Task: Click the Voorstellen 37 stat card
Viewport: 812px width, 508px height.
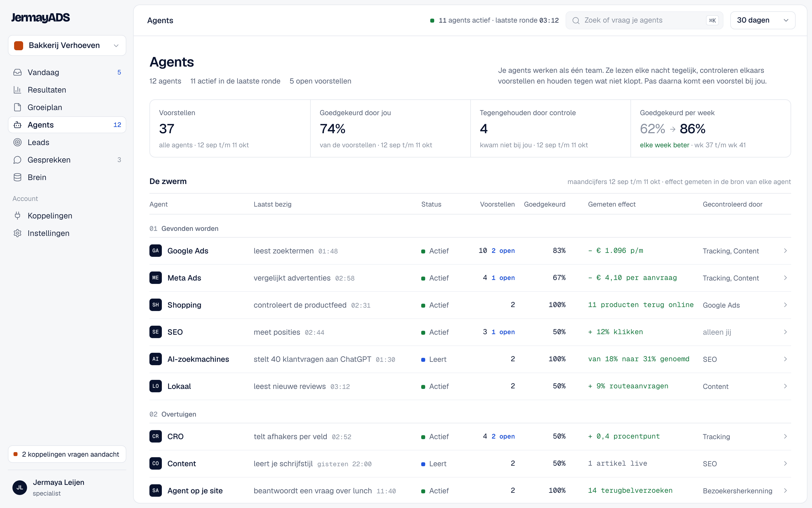Action: (x=230, y=128)
